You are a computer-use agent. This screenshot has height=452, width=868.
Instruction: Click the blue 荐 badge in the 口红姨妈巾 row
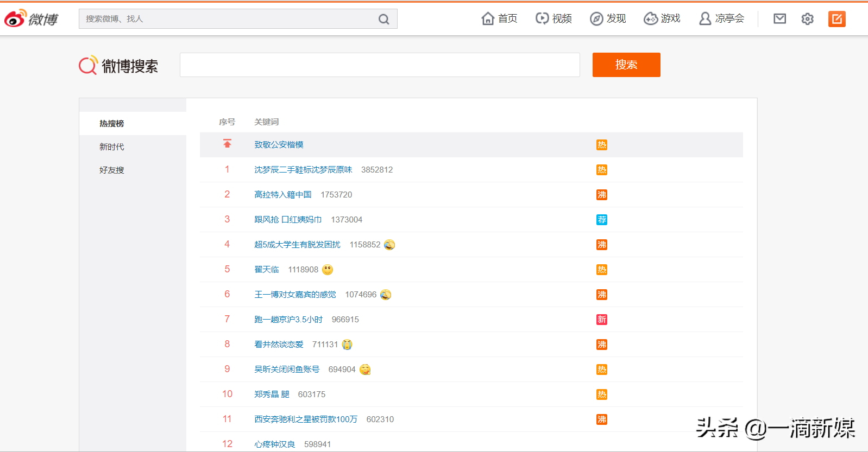coord(602,220)
